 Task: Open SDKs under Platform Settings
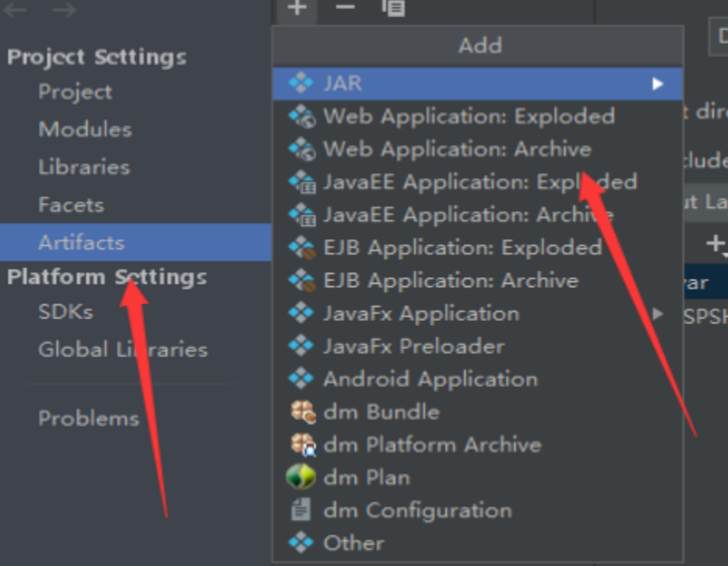[66, 312]
